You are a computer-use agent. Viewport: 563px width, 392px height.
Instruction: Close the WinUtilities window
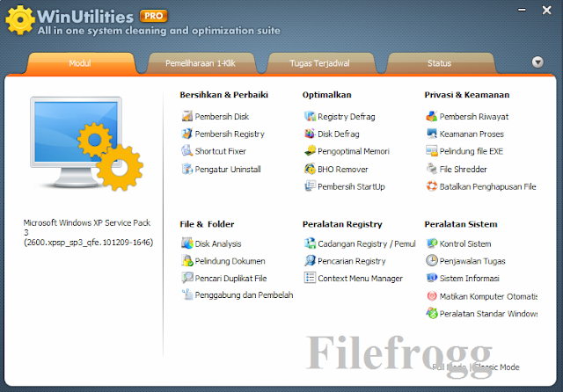(546, 10)
